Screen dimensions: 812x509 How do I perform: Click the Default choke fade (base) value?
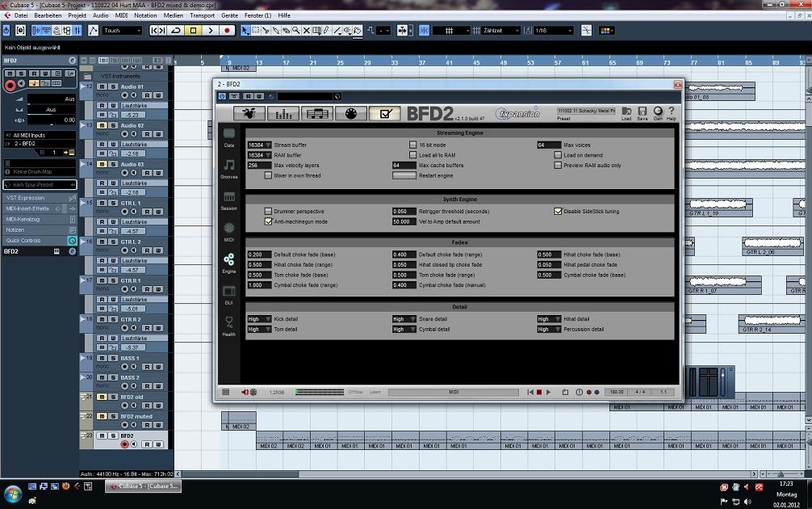[259, 254]
